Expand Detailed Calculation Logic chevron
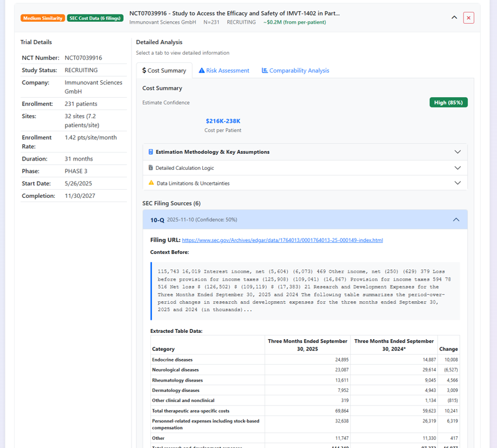497x448 pixels. [457, 168]
